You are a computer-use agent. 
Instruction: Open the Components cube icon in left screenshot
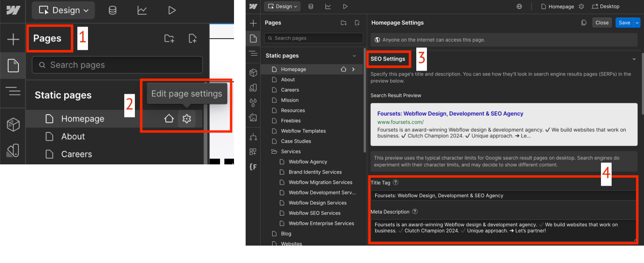coord(13,124)
